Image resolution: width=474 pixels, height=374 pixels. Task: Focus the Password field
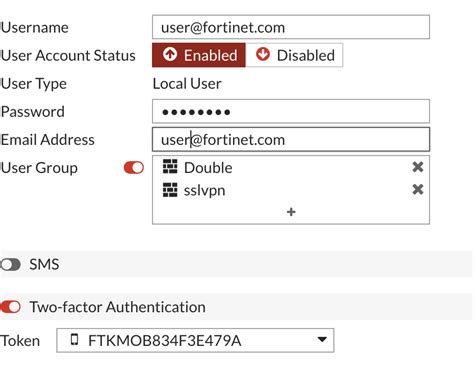pos(291,111)
